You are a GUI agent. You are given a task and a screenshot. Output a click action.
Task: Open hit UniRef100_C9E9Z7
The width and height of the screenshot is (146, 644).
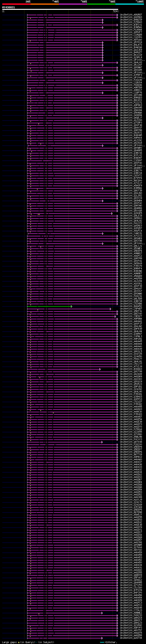tap(131, 316)
